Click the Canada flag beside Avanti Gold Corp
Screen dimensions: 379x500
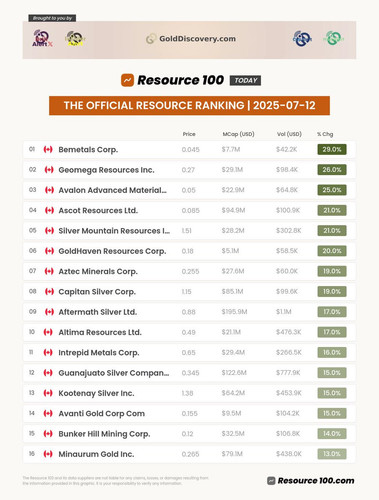pyautogui.click(x=48, y=413)
